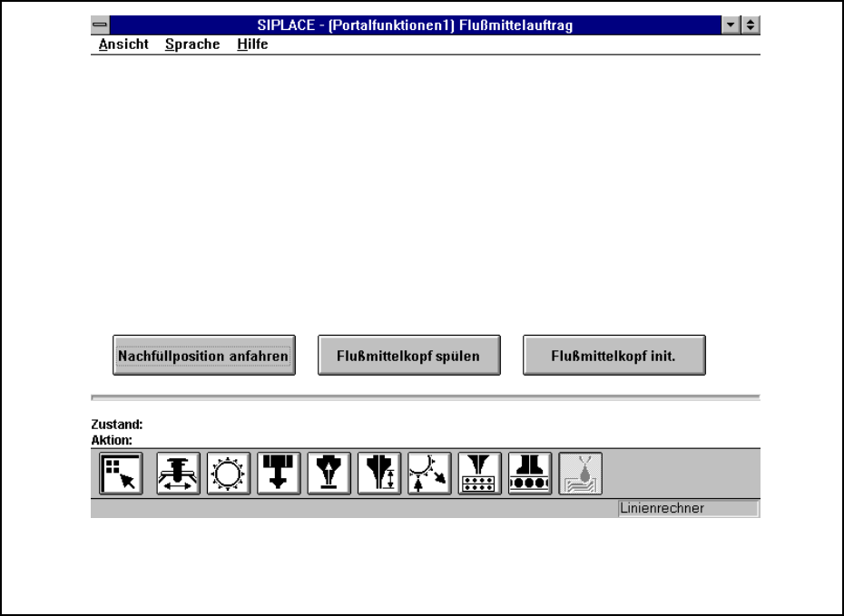This screenshot has width=844, height=616.
Task: Click the Linienrechner status bar field
Action: 688,509
